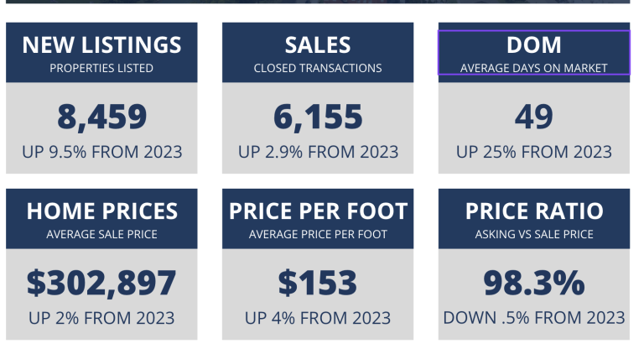Select the 6,155 sales number
644x354 pixels.
318,117
